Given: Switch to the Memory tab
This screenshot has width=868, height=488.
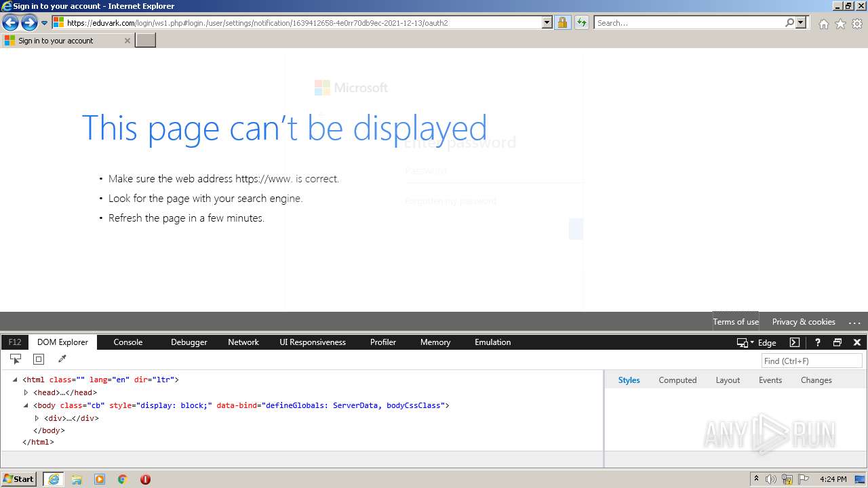Looking at the screenshot, I should click(x=435, y=342).
